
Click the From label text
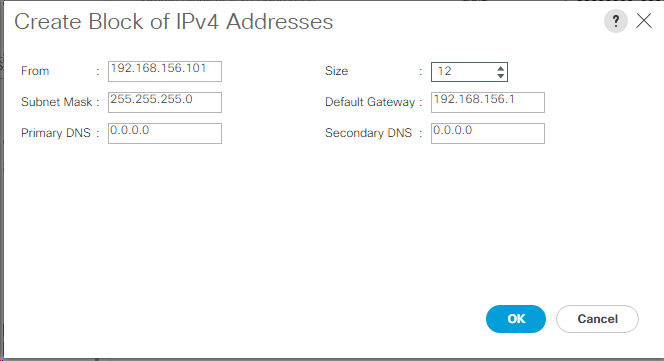coord(35,71)
